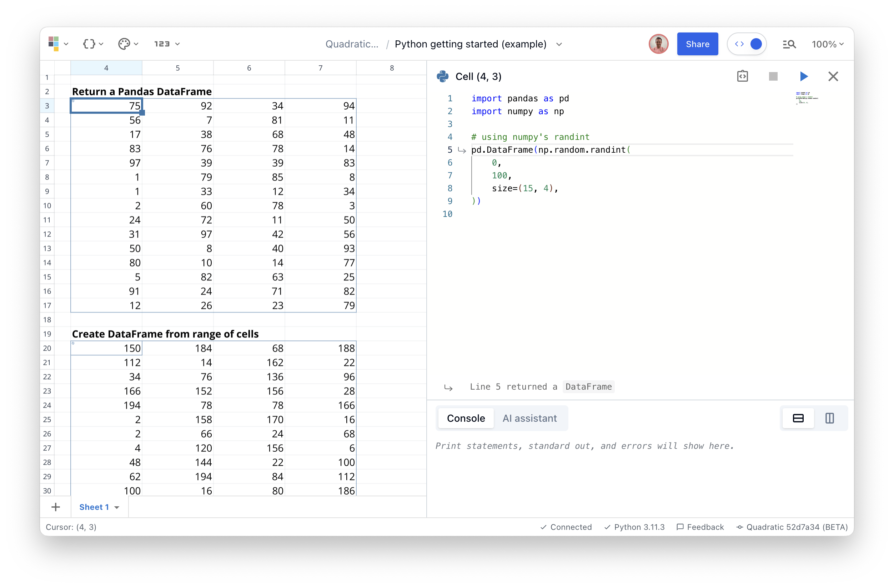
Task: Click the command palette search icon
Action: coord(789,44)
